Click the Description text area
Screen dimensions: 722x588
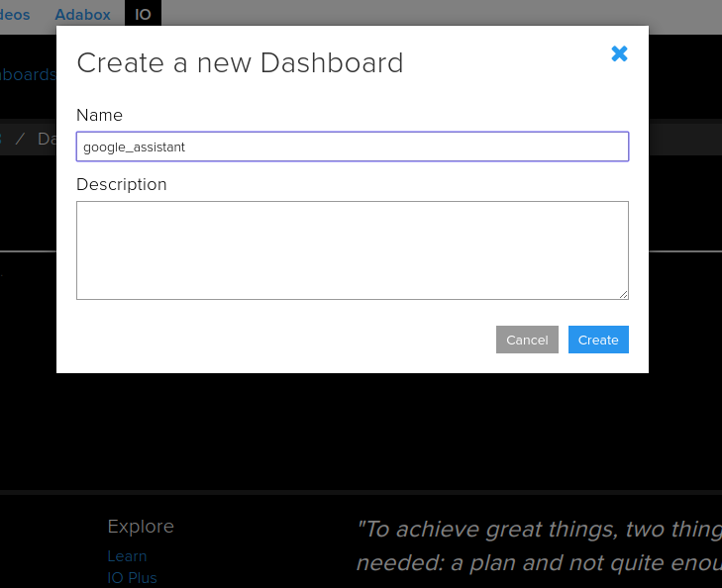click(353, 250)
